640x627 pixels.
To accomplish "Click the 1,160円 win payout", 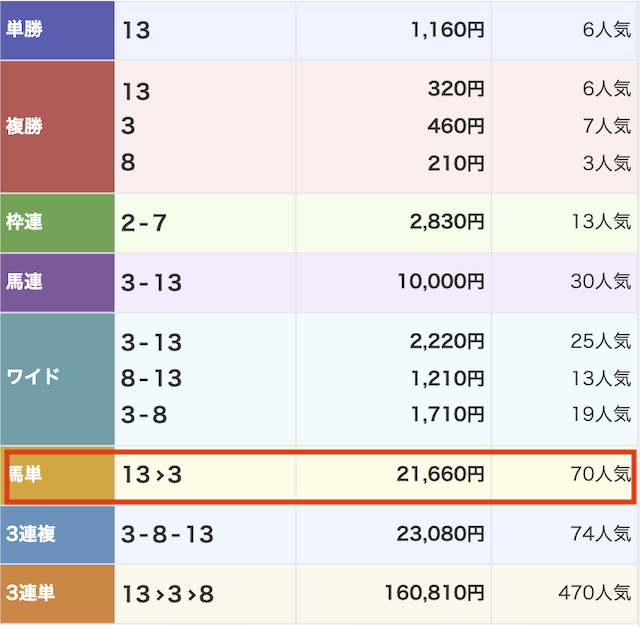I will (447, 30).
